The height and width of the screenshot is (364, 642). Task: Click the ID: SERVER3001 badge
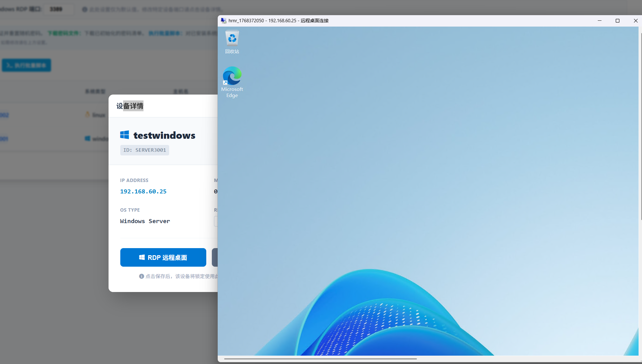pyautogui.click(x=144, y=150)
